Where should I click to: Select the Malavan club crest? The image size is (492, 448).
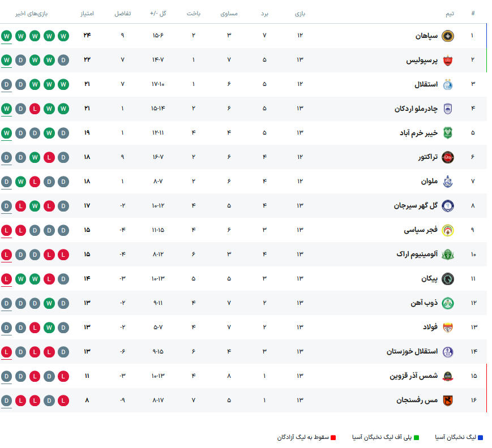pyautogui.click(x=447, y=182)
